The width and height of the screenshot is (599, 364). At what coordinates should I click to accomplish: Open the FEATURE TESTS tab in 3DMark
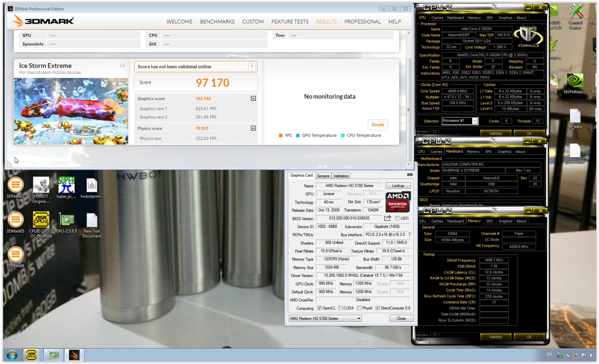coord(290,22)
